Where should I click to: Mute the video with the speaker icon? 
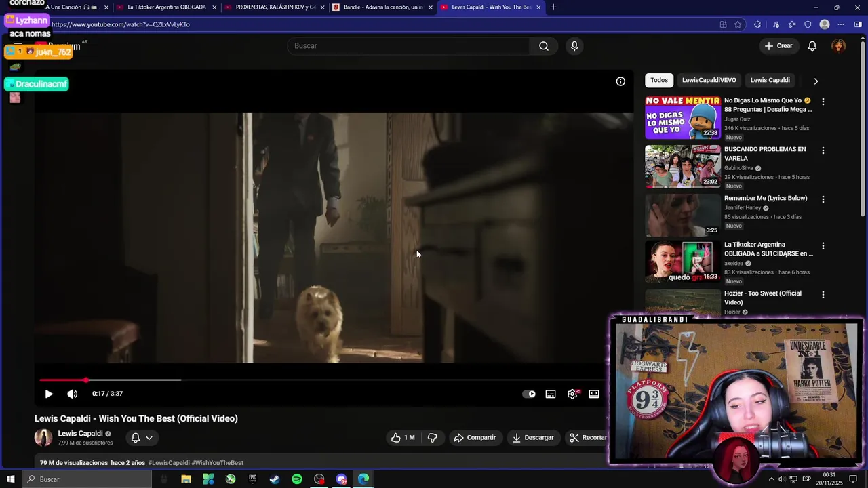click(72, 394)
